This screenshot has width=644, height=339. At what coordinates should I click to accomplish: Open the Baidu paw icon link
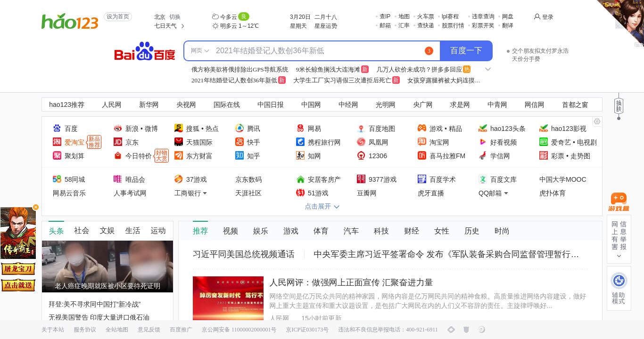[x=57, y=129]
